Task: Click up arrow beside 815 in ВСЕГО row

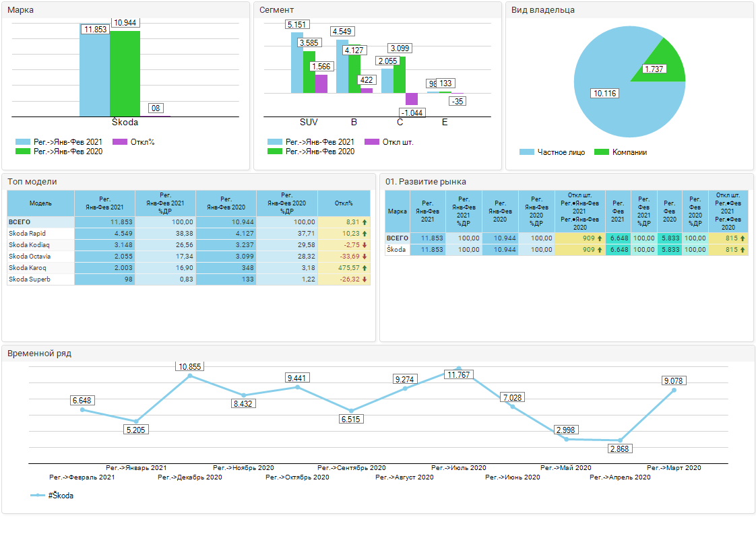Action: click(743, 238)
